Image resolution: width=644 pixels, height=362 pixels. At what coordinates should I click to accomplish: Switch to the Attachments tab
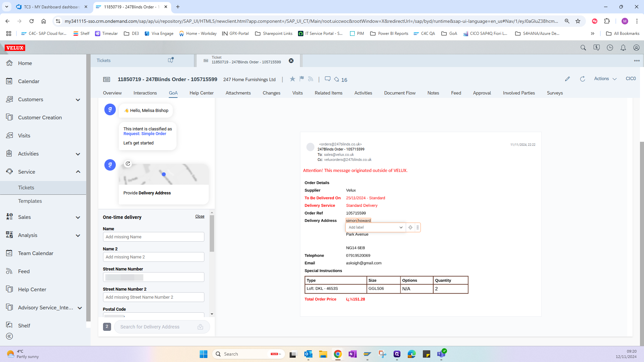[x=238, y=93]
